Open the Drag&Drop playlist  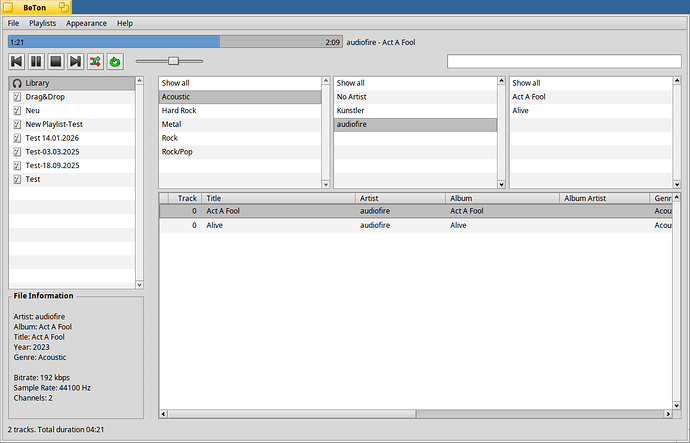tap(46, 97)
